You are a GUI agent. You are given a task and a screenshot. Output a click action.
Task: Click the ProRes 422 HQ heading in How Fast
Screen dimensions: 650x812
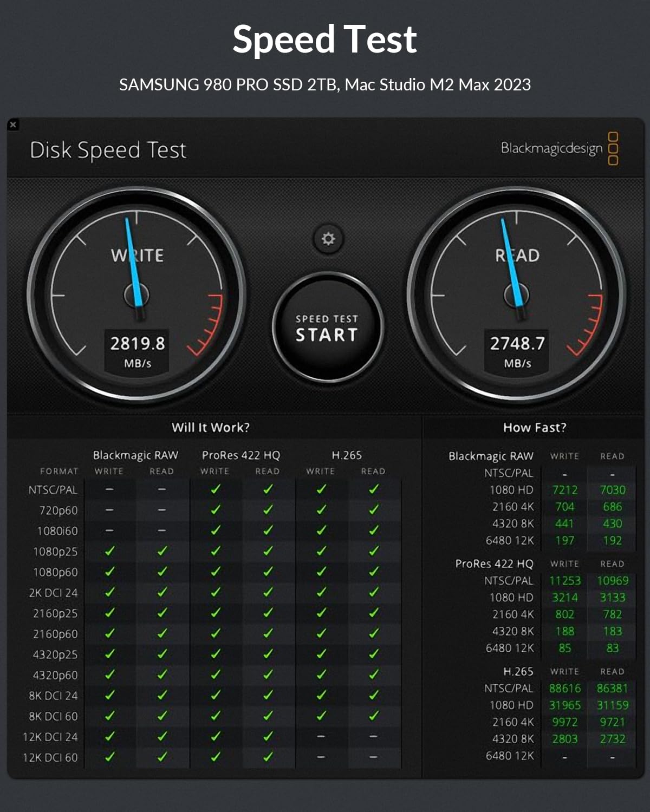click(494, 564)
